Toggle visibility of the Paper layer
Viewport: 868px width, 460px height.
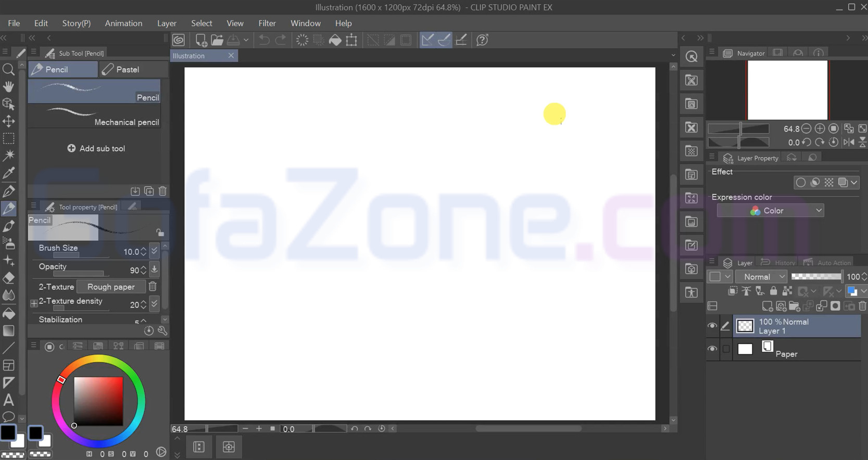[x=712, y=349]
